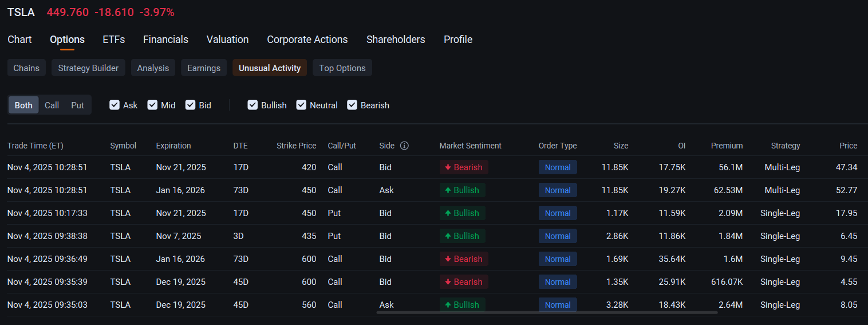Click the Call/Put column header
Viewport: 868px width, 325px height.
[342, 146]
